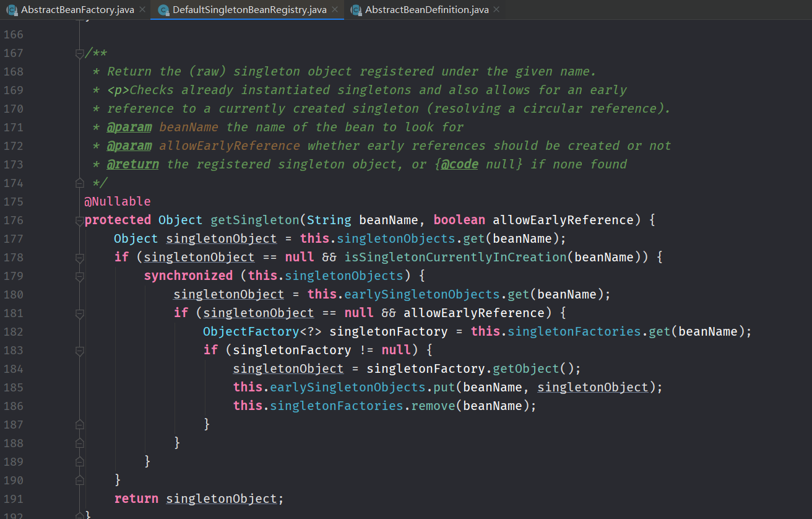Click line number 180 in the gutter
Viewport: 812px width, 519px height.
point(13,294)
